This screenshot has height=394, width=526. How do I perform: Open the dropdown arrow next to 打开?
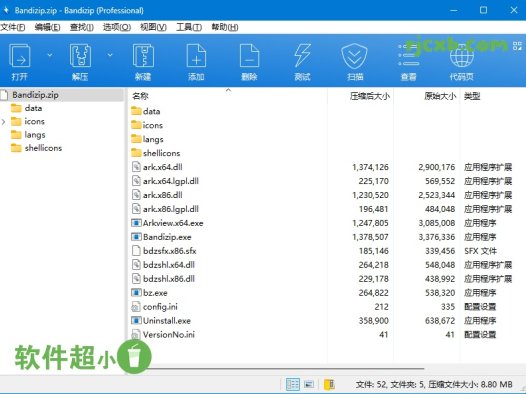click(x=49, y=55)
